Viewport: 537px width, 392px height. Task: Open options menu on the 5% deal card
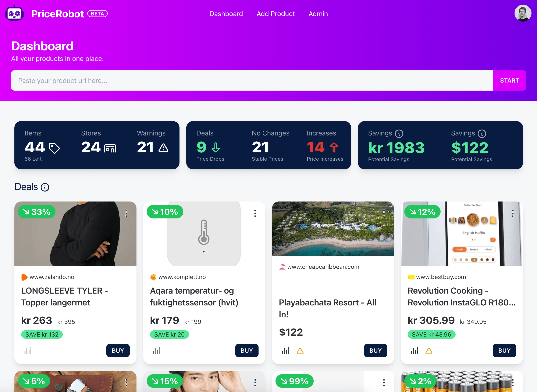pyautogui.click(x=126, y=382)
